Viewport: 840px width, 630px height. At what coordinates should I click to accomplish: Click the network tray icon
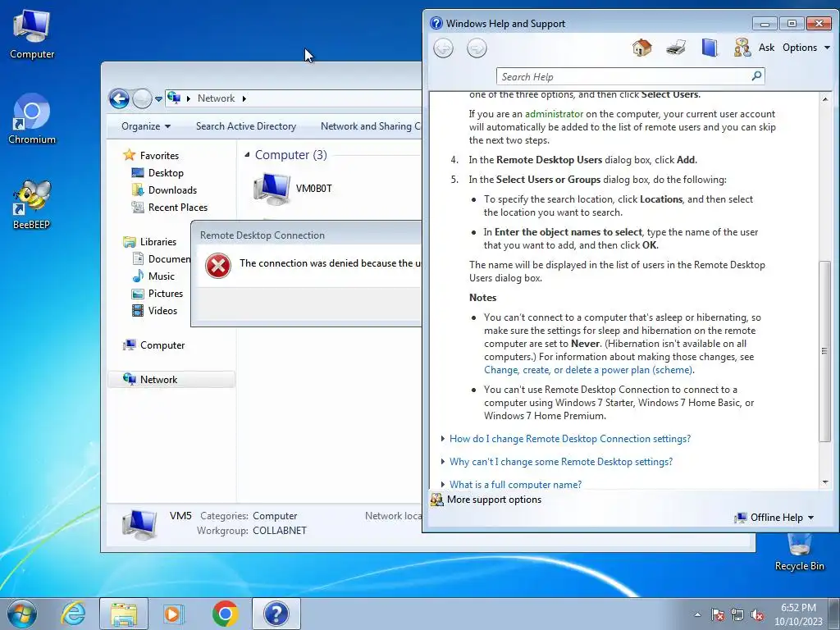click(x=737, y=614)
